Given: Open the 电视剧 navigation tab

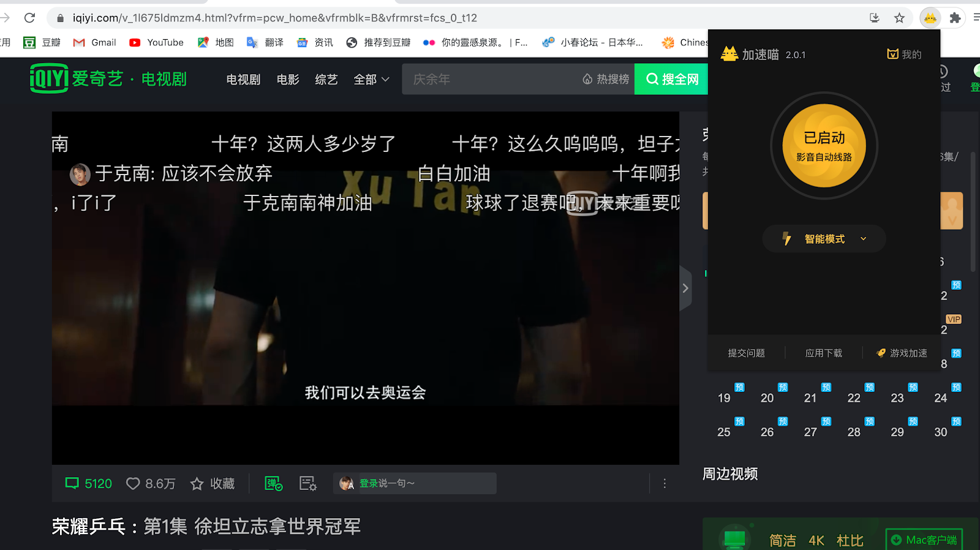Looking at the screenshot, I should coord(243,80).
